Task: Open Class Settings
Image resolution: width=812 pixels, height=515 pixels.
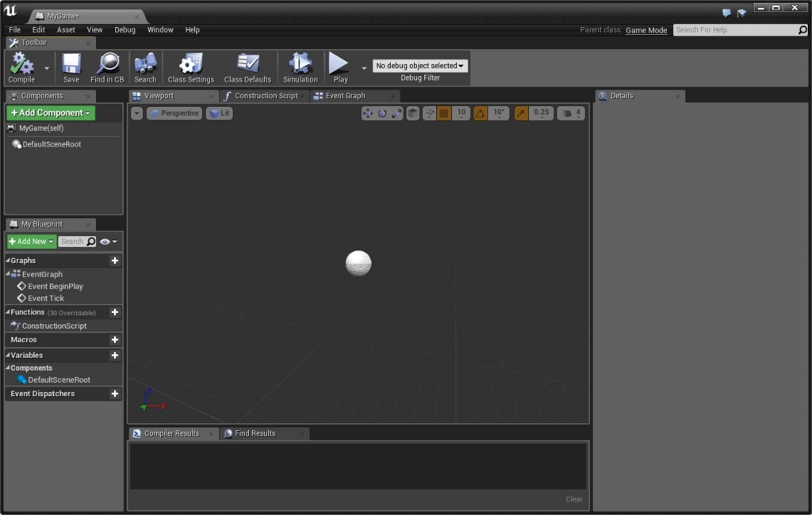Action: 190,68
